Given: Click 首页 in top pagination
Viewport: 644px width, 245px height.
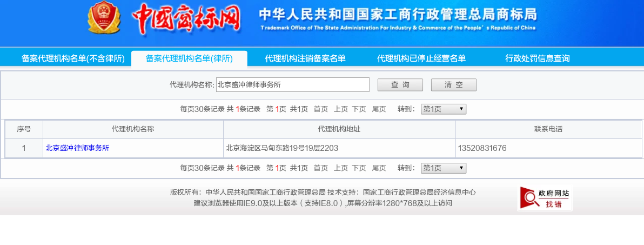Looking at the screenshot, I should pyautogui.click(x=321, y=109).
